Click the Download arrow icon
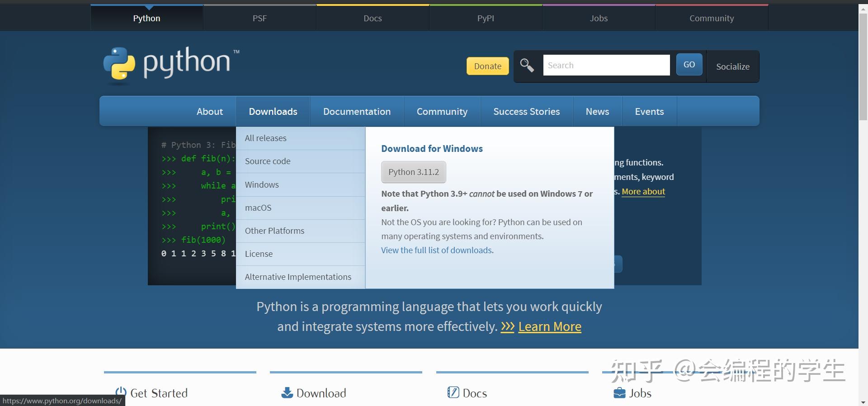 tap(287, 392)
